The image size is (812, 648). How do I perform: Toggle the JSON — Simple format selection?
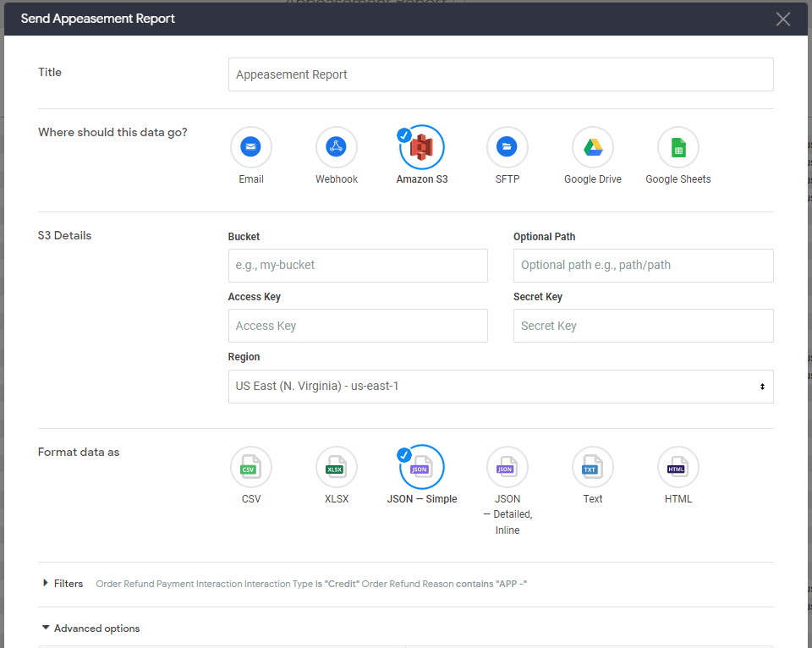point(421,466)
